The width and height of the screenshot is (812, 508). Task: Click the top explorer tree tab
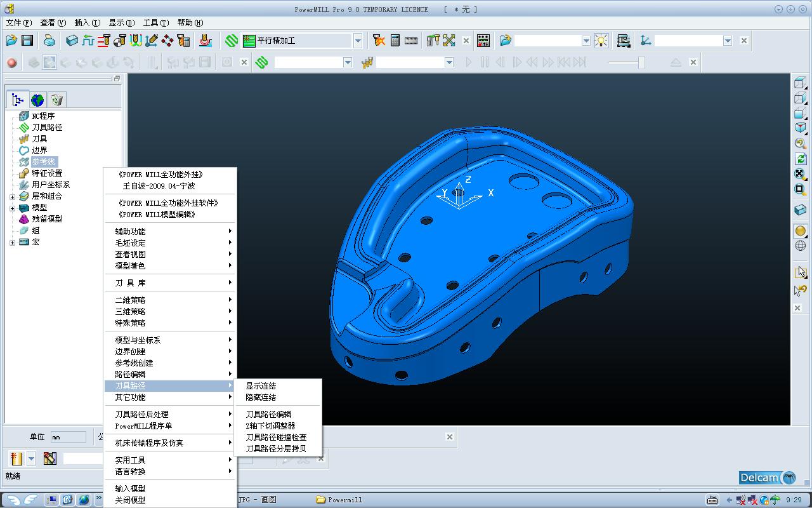tap(18, 100)
